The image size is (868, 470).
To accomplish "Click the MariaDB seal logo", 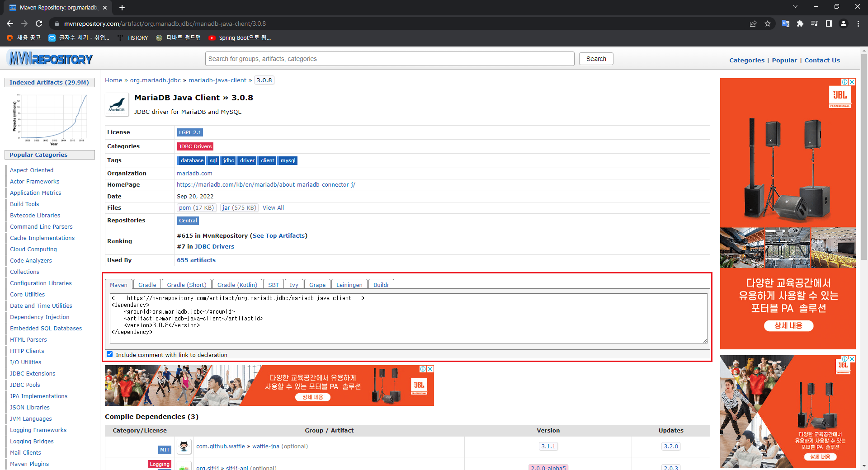I will point(117,104).
